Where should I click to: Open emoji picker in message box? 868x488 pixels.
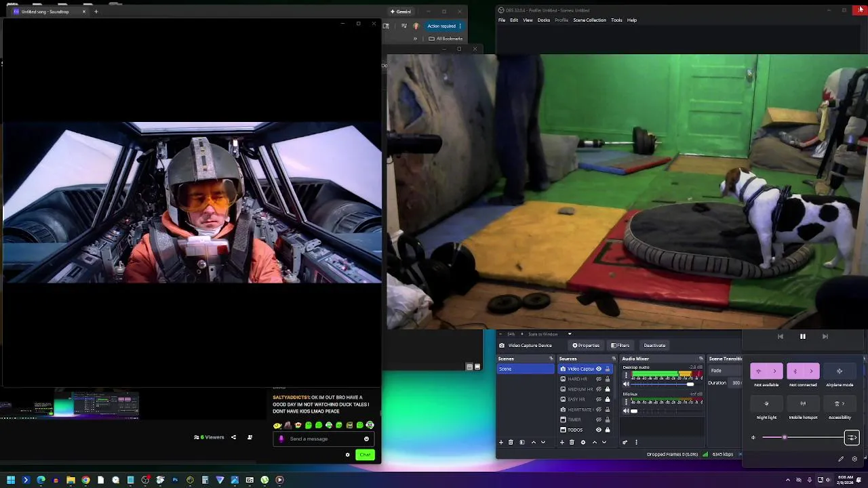click(x=366, y=439)
